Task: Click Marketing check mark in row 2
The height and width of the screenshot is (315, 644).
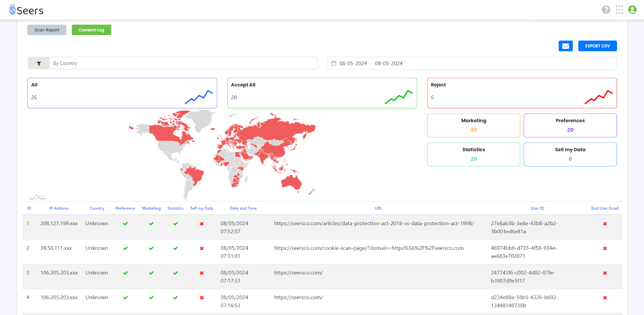Action: 151,248
